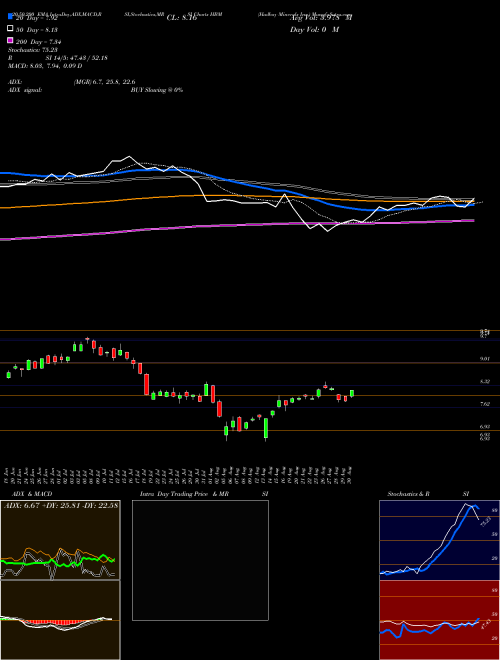Click the 'Day Vol: 0 M' label

point(314,30)
